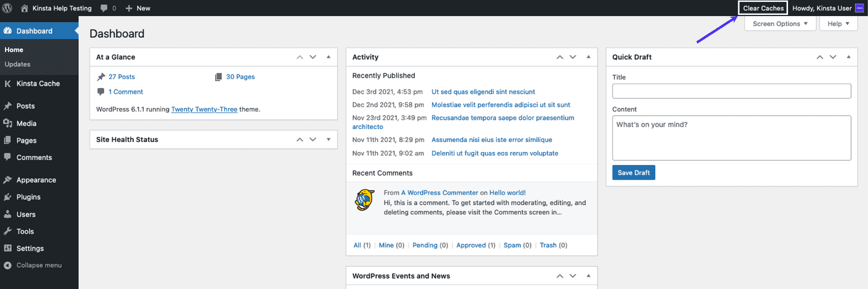Select Home under Dashboard

coord(14,50)
